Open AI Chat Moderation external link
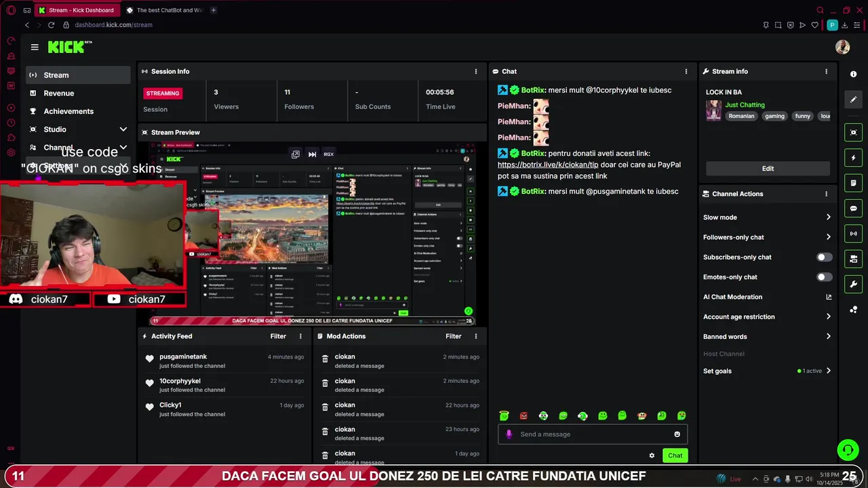 [x=829, y=297]
